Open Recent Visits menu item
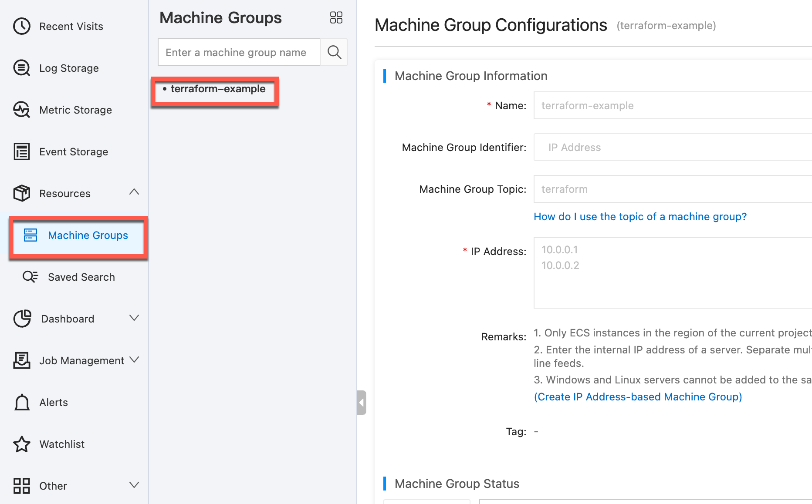812x504 pixels. pos(71,27)
